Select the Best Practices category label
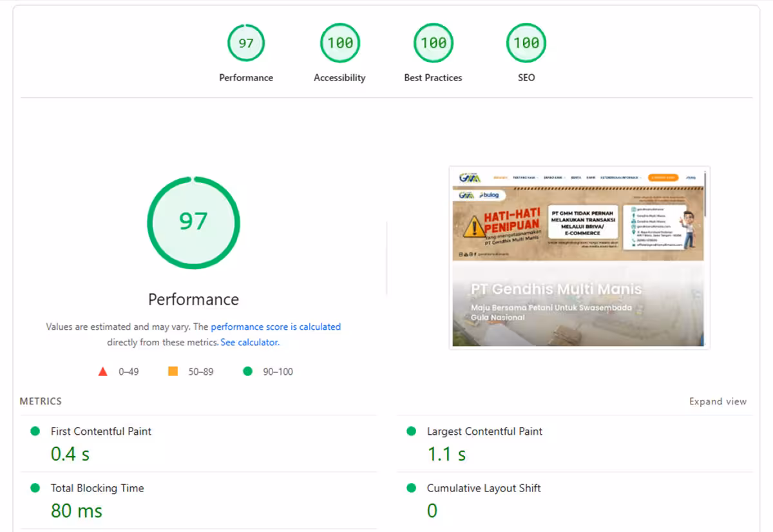This screenshot has height=532, width=773. point(433,78)
